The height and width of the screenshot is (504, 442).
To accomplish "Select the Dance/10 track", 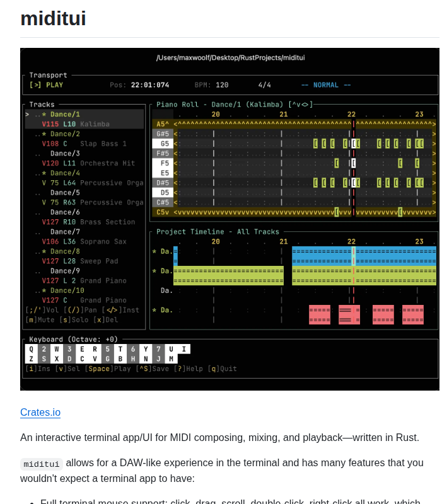I will 67,291.
